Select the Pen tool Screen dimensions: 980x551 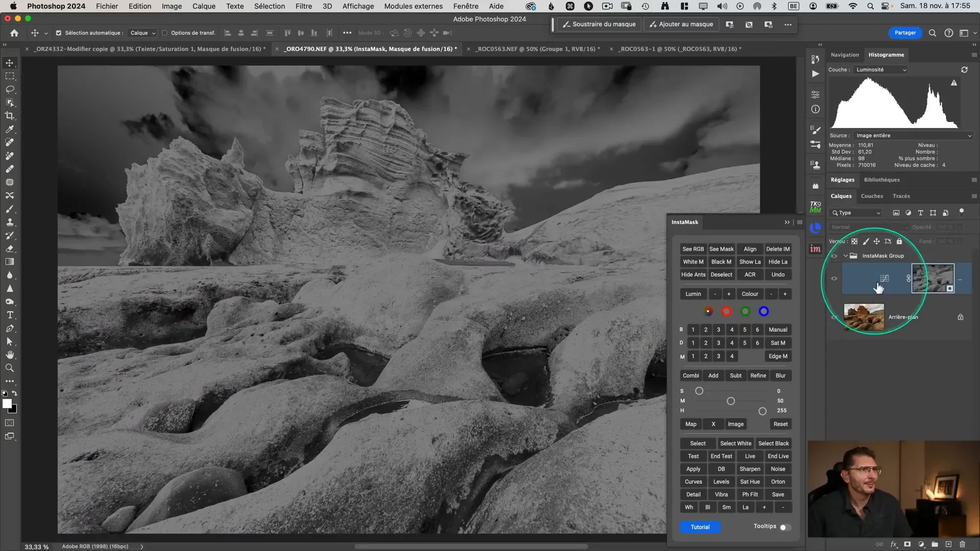click(10, 328)
